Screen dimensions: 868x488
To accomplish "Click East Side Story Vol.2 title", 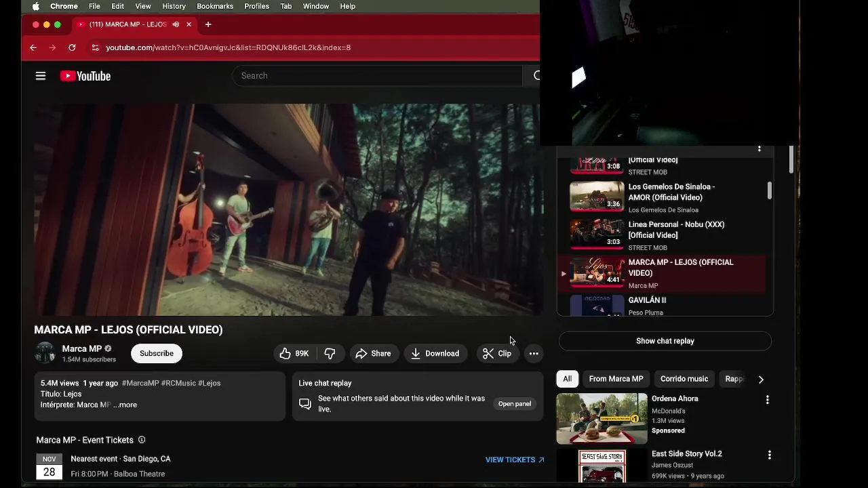I will [687, 453].
